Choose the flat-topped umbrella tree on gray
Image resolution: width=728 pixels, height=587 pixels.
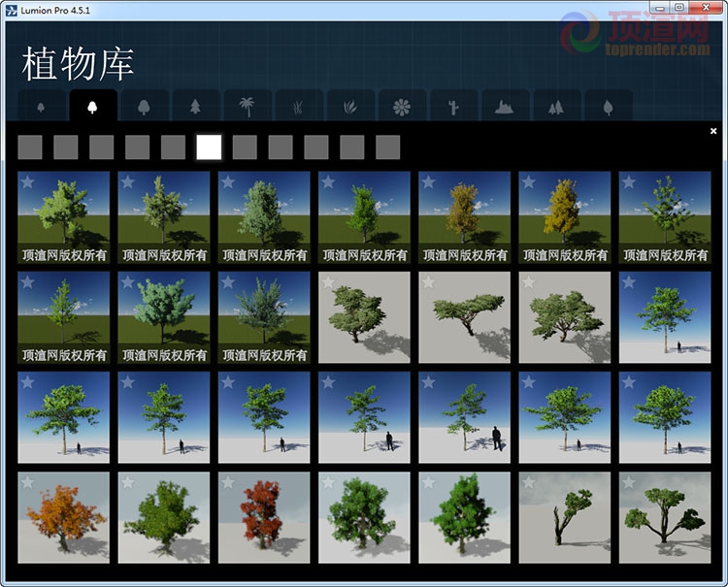464,317
